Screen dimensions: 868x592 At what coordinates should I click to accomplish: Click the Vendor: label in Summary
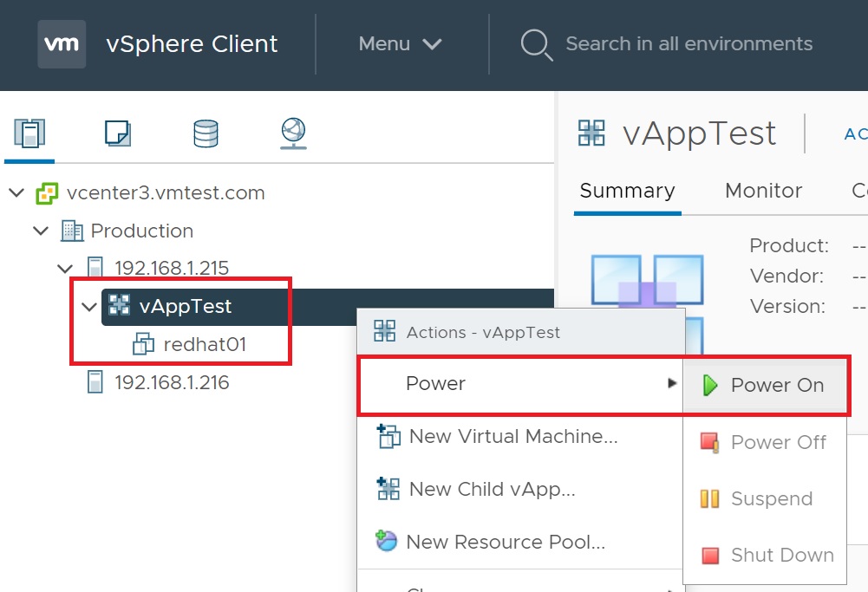(786, 276)
